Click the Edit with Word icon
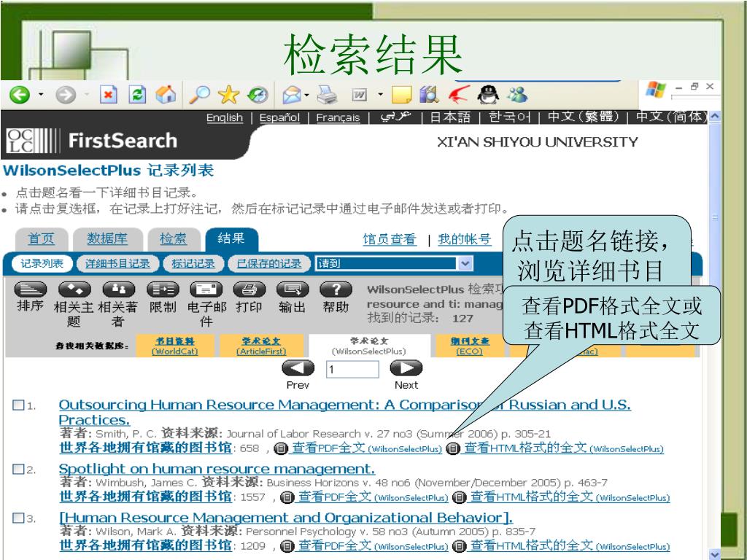This screenshot has width=747, height=560. tap(359, 96)
